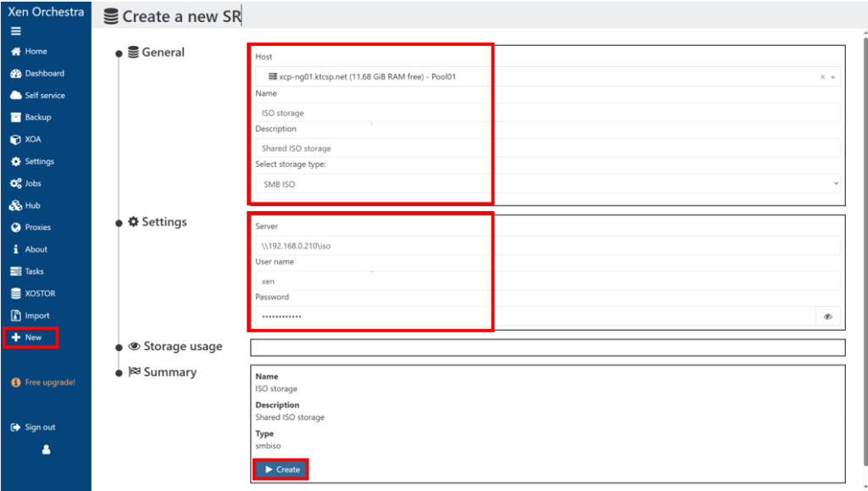The image size is (868, 491).
Task: Open the Jobs menu item
Action: [32, 184]
